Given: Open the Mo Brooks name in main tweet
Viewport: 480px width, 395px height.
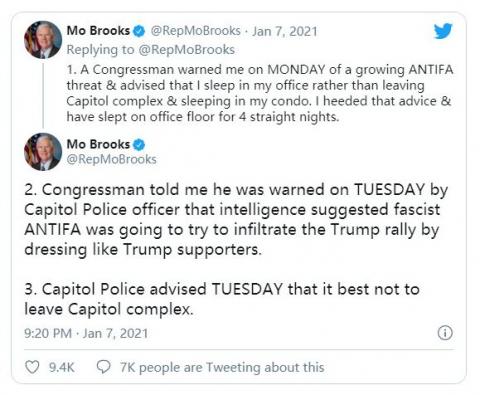Looking at the screenshot, I should point(98,144).
